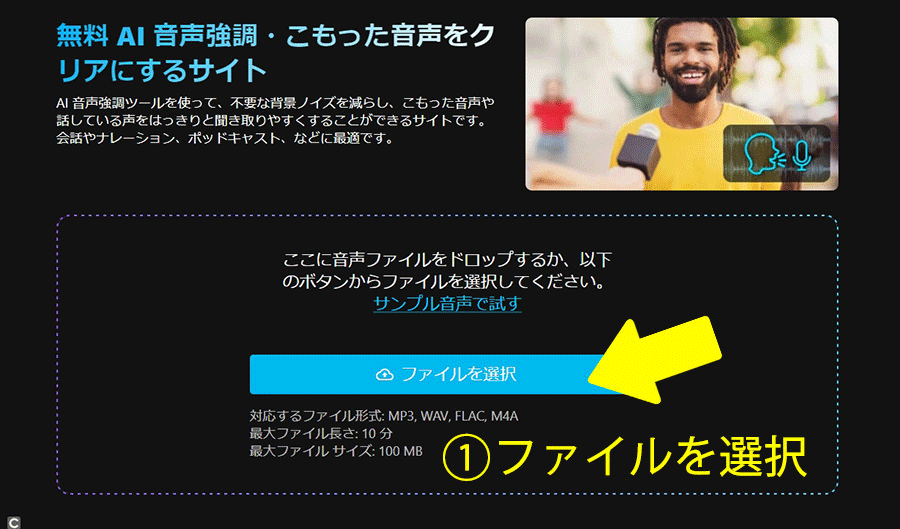Click inside the dashed file drop zone
This screenshot has height=529, width=900.
click(447, 355)
